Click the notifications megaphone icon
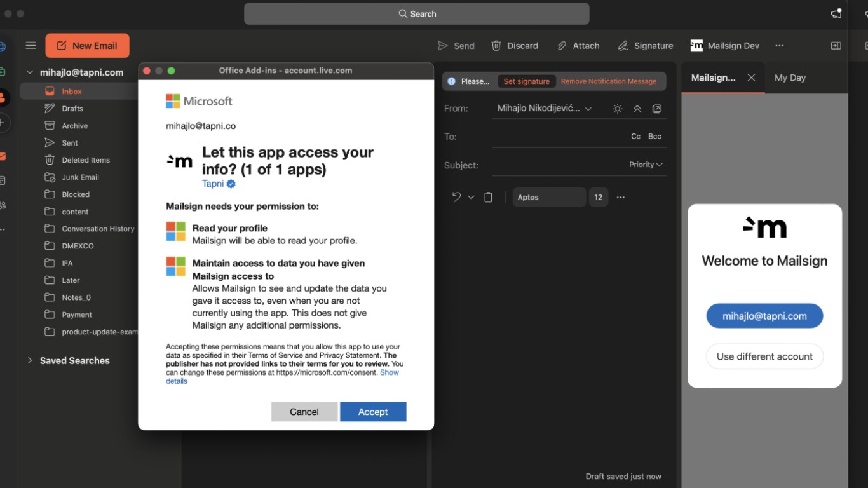This screenshot has height=488, width=868. pos(836,13)
